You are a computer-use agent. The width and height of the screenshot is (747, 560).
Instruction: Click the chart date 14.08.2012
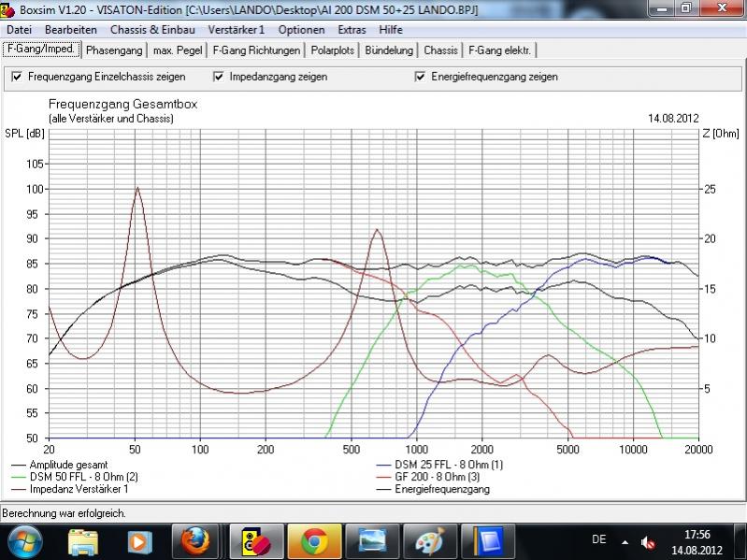pos(673,118)
